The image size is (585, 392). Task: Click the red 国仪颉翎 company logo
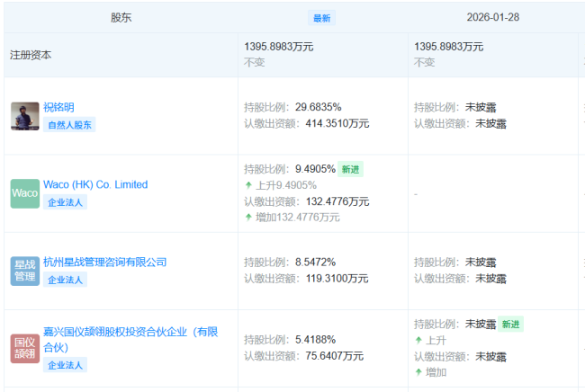click(25, 348)
